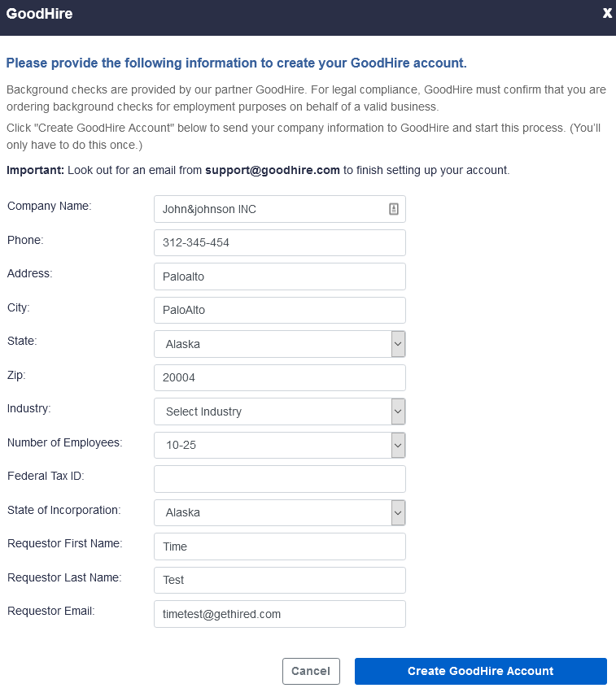Click the autofill icon in Company Name field
Viewport: 616px width, 688px height.
click(394, 209)
